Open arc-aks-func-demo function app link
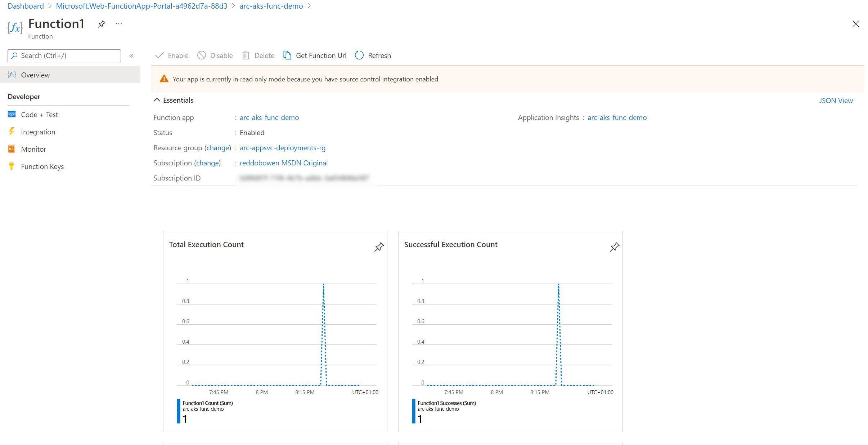The width and height of the screenshot is (868, 445). (x=269, y=117)
